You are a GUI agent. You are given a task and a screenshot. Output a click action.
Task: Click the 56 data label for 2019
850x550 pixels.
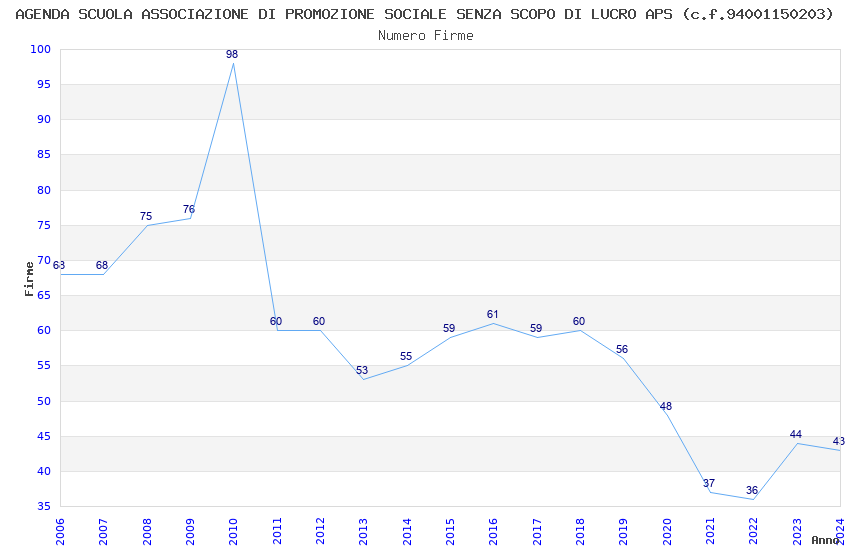[x=622, y=350]
